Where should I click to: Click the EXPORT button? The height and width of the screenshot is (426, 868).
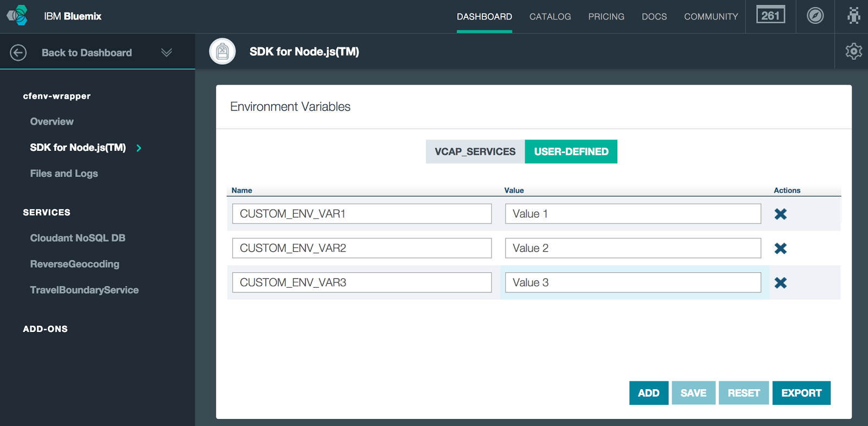pyautogui.click(x=801, y=393)
